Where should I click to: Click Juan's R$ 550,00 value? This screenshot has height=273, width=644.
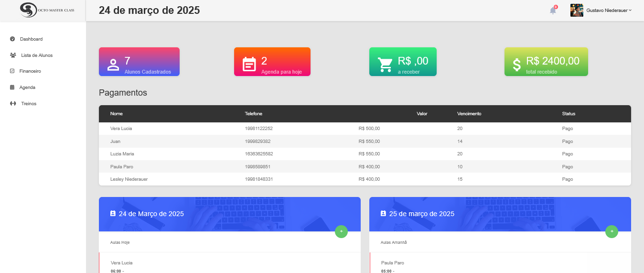tap(369, 142)
